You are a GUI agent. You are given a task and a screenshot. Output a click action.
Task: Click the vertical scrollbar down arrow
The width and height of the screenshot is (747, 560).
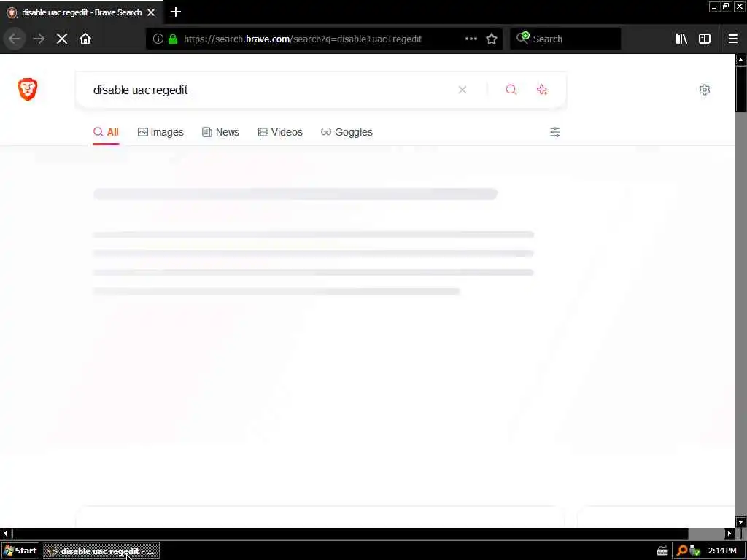click(741, 522)
